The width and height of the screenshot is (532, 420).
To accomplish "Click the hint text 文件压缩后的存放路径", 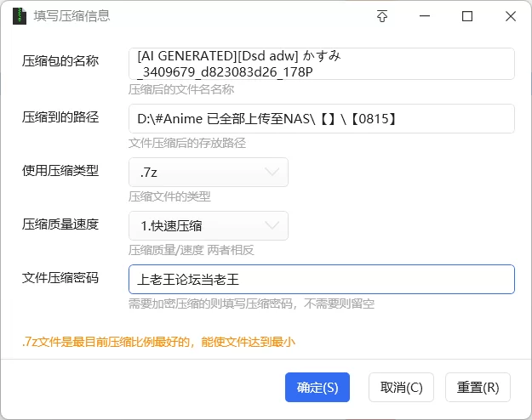I will pyautogui.click(x=187, y=143).
